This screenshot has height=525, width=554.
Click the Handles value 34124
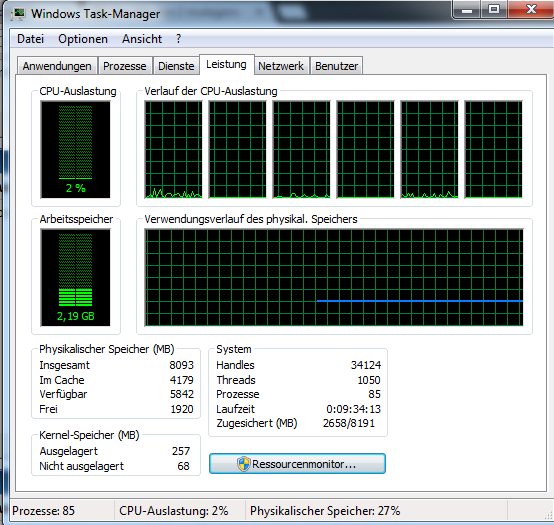[x=366, y=365]
